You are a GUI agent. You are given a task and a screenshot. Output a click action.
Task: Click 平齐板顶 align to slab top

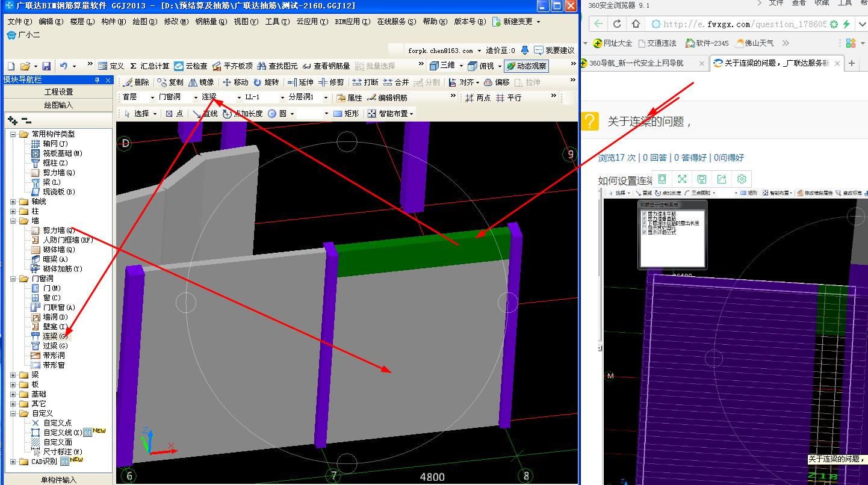(232, 66)
